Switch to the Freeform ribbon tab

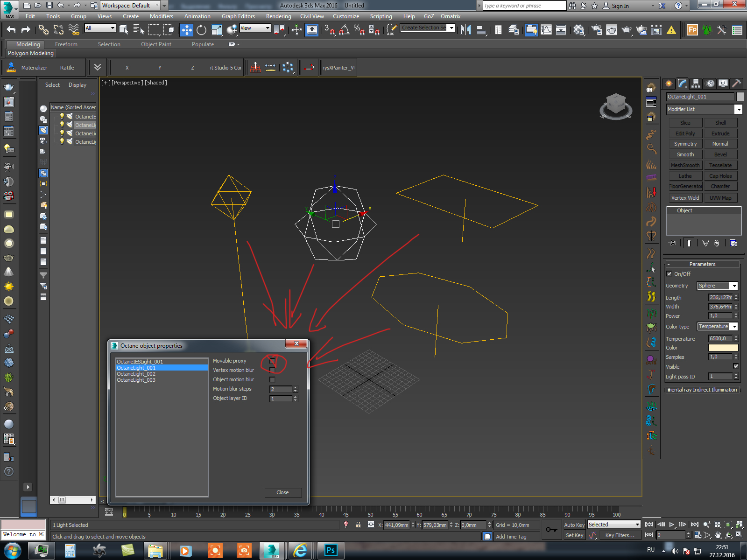[x=66, y=44]
